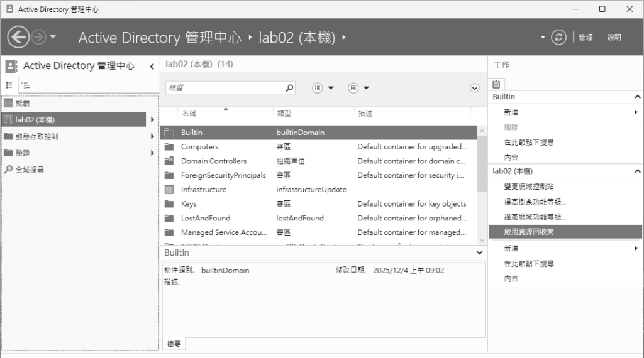Select the Infrastructure entry
The image size is (644, 358).
(x=204, y=190)
